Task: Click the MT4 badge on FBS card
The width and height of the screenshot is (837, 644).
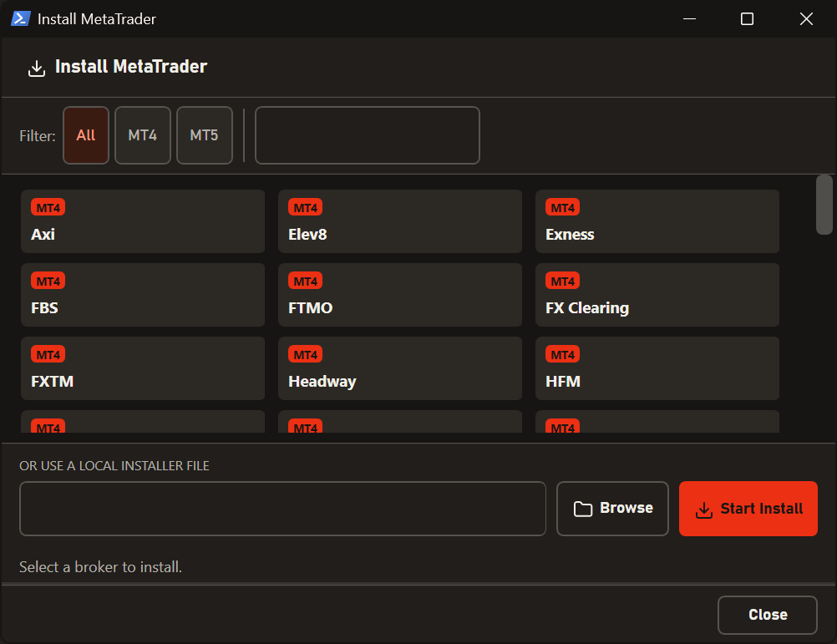Action: click(48, 281)
